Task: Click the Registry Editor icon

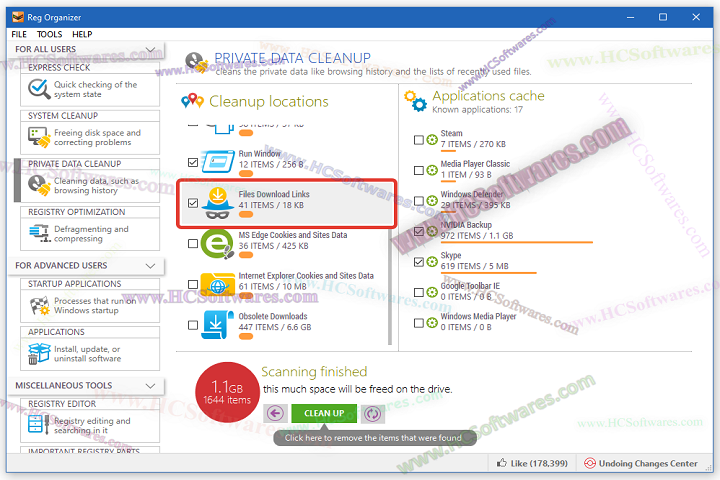Action: [38, 424]
